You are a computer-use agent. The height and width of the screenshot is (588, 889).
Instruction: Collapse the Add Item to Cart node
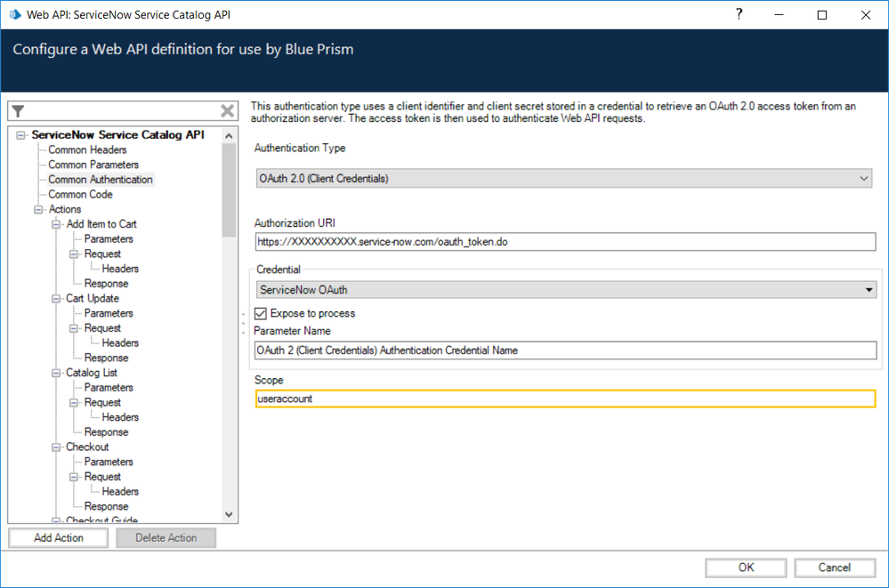tap(57, 224)
